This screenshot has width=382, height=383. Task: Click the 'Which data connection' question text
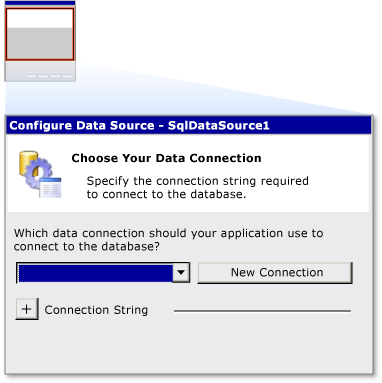pos(169,240)
